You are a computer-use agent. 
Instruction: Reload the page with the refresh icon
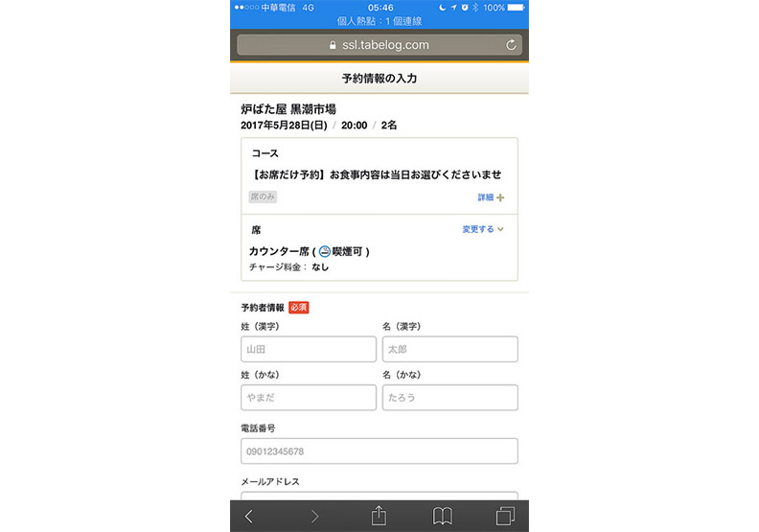click(511, 45)
